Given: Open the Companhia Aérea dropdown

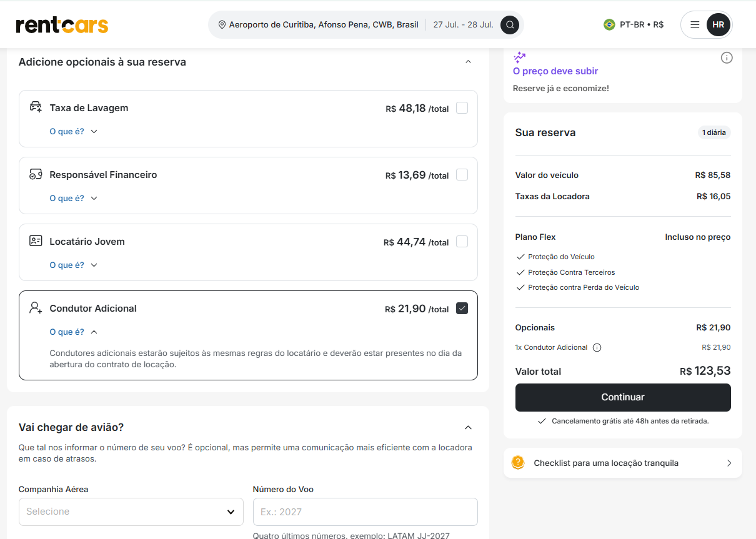Looking at the screenshot, I should click(131, 512).
